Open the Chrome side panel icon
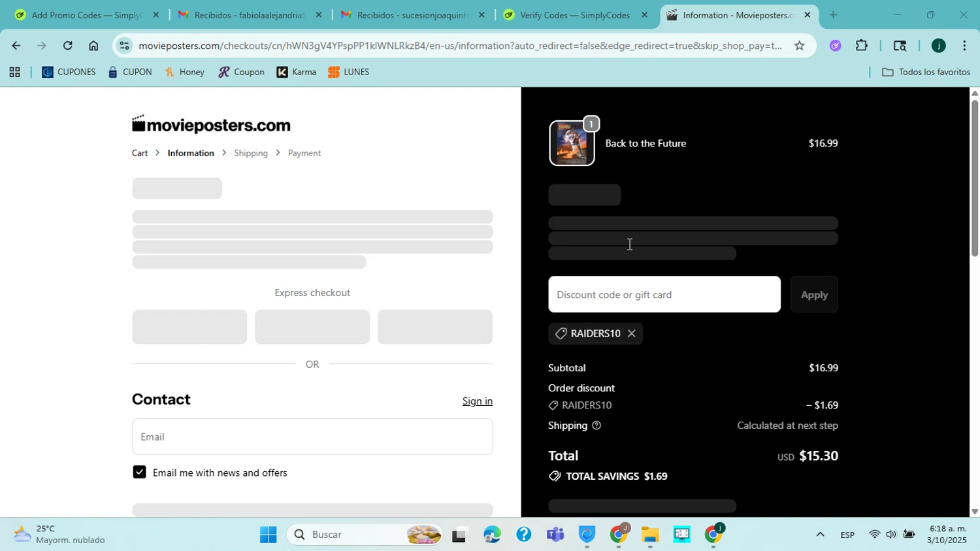Viewport: 980px width, 551px height. [x=900, y=46]
